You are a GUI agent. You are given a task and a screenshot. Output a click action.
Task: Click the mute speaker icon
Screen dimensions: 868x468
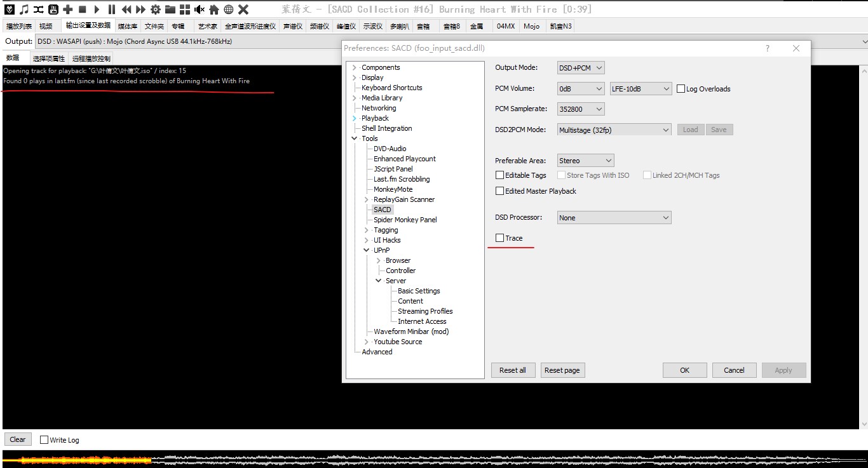200,10
